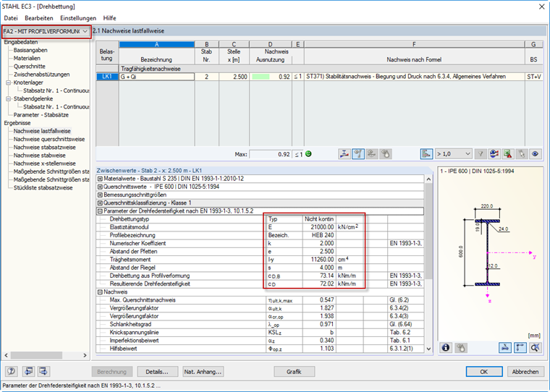
Task: Click the pick member pointer icon
Action: (x=522, y=154)
